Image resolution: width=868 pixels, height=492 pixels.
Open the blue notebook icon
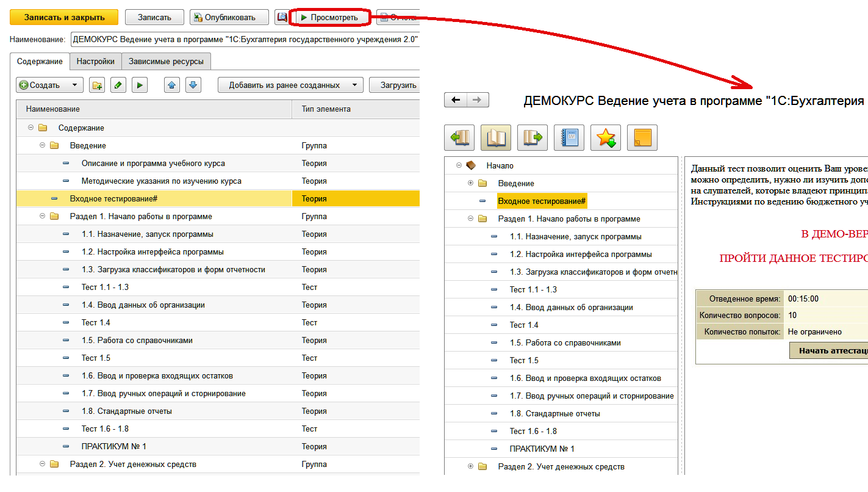click(x=569, y=137)
